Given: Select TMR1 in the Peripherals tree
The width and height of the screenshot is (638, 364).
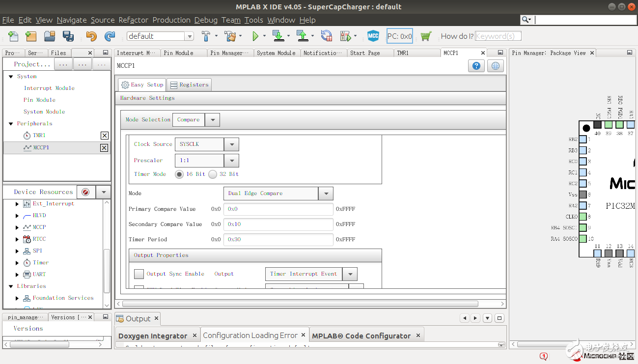Looking at the screenshot, I should point(39,136).
